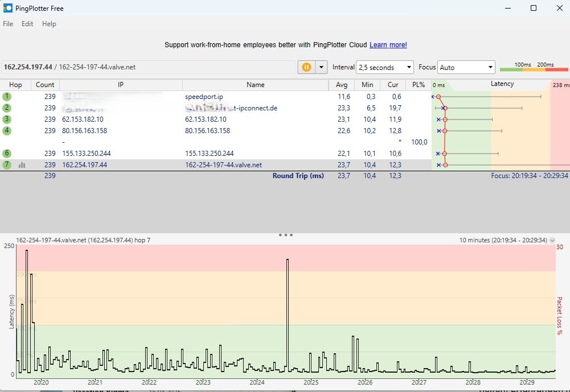Viewport: 570px width, 392px height.
Task: Click the Min column header
Action: 367,85
